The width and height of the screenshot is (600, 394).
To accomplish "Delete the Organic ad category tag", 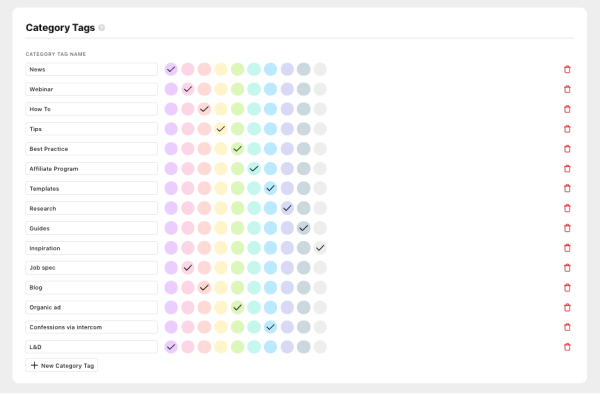I will tap(567, 308).
